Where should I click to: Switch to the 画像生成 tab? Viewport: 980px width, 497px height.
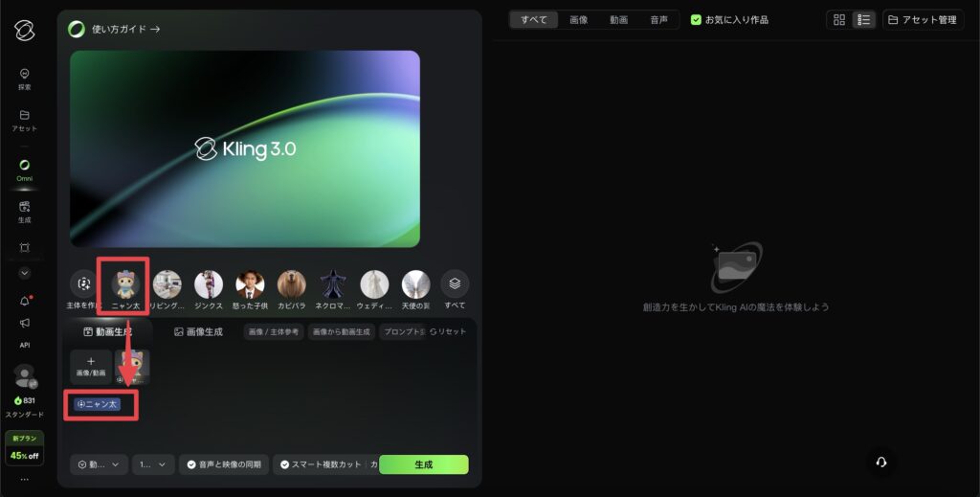coord(198,331)
